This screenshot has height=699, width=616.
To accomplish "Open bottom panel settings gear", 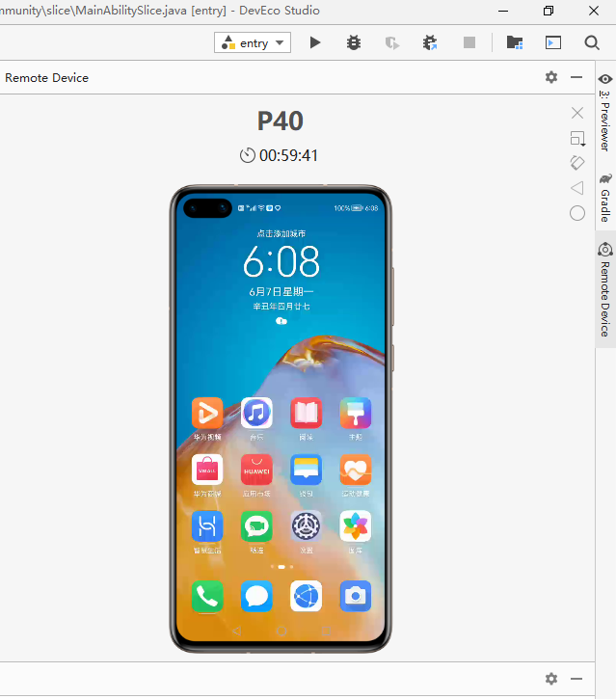I will (x=551, y=679).
